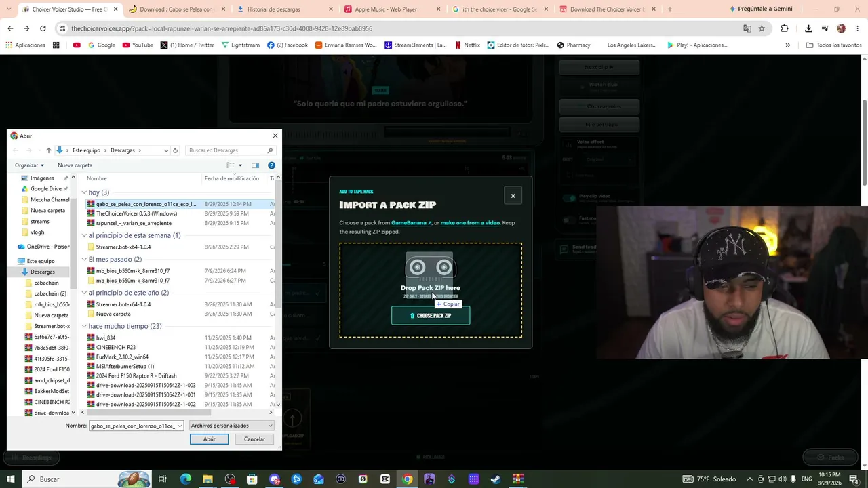The height and width of the screenshot is (488, 868).
Task: Open Chrome apps grid icon
Action: coord(56,45)
